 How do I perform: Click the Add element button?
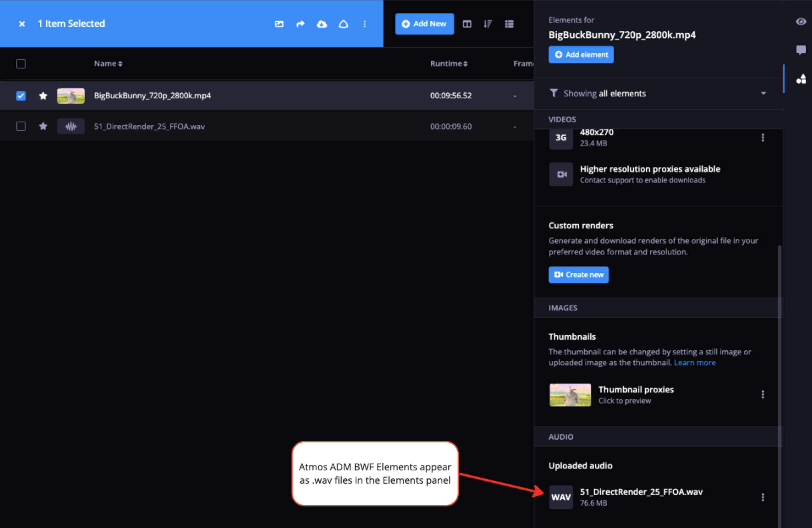581,55
